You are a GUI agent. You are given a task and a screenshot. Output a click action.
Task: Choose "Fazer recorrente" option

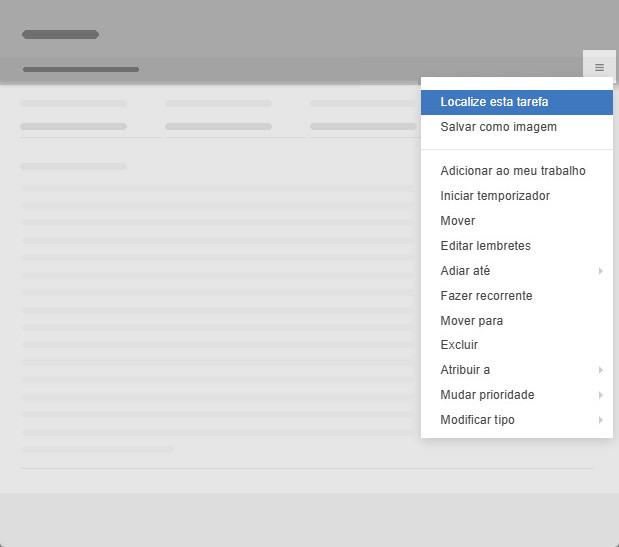pos(517,296)
